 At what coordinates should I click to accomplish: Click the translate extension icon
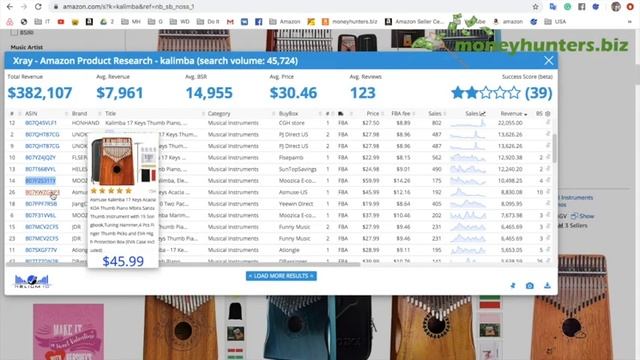click(553, 7)
